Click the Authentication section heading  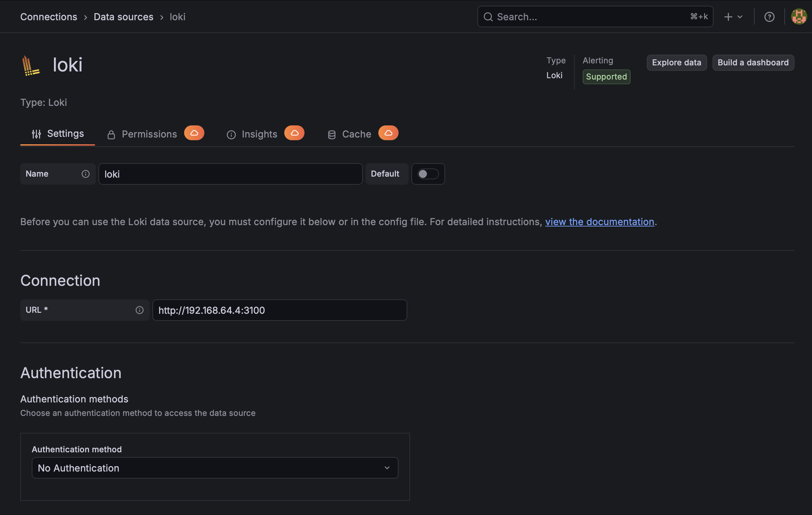pyautogui.click(x=71, y=373)
